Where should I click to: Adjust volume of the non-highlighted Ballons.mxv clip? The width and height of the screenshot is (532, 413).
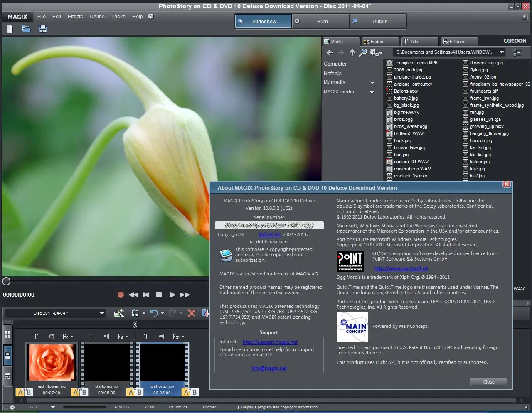coord(106,337)
